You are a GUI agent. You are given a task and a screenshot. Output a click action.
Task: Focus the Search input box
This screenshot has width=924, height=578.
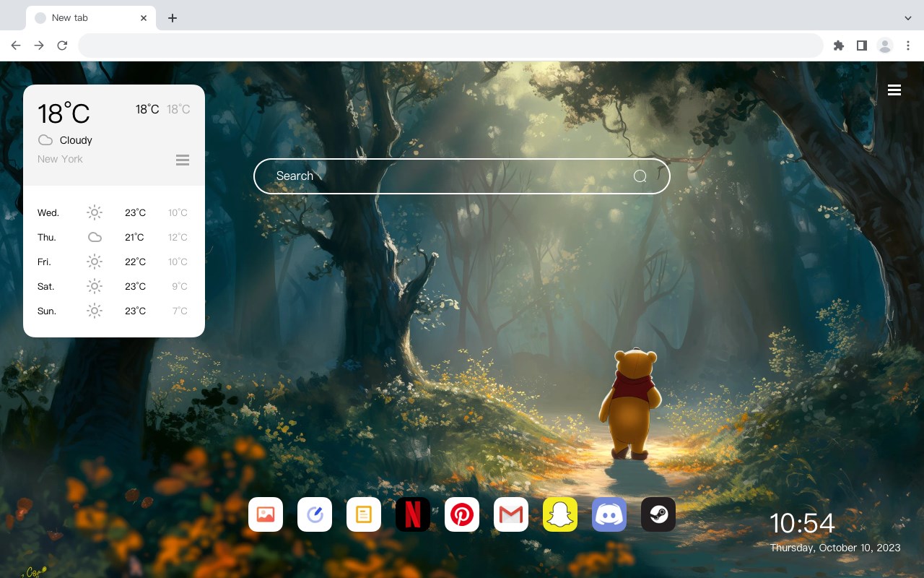click(x=462, y=176)
